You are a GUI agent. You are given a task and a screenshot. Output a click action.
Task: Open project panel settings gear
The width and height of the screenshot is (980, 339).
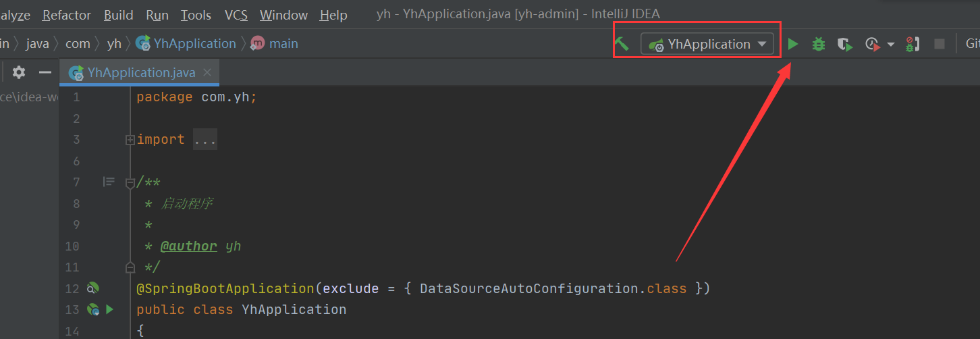pyautogui.click(x=19, y=72)
